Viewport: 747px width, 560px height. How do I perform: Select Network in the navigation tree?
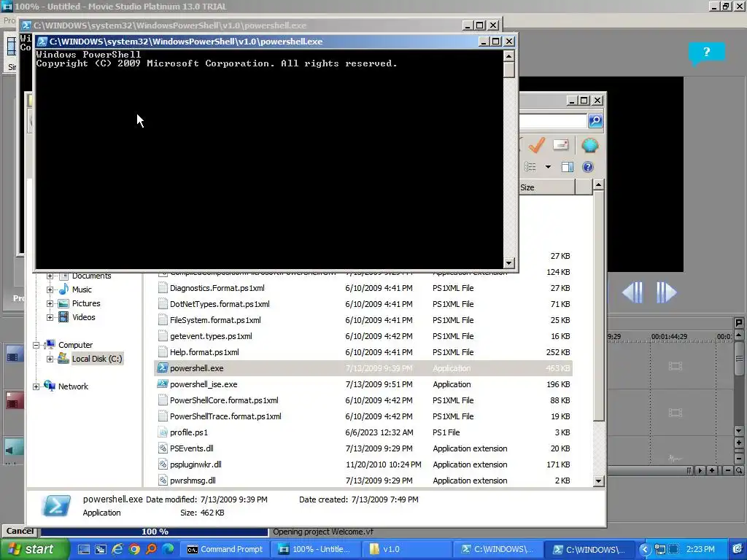(x=73, y=386)
